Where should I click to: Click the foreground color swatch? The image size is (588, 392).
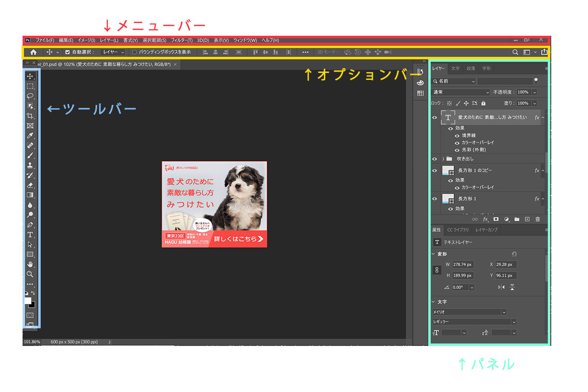28,300
